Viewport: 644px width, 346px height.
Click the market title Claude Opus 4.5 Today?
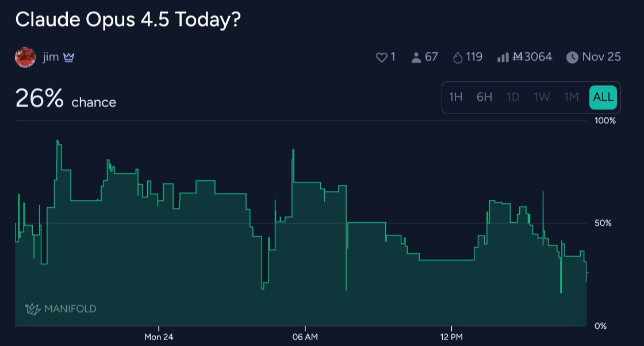point(128,20)
